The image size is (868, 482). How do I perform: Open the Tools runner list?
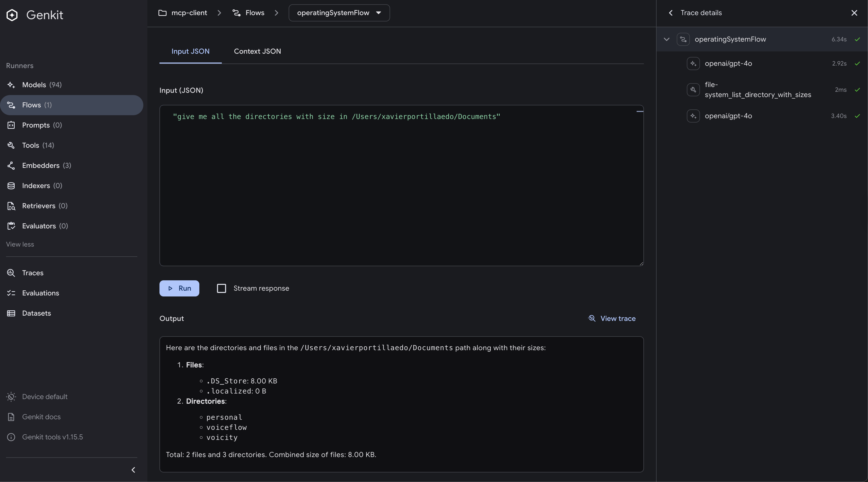click(71, 145)
